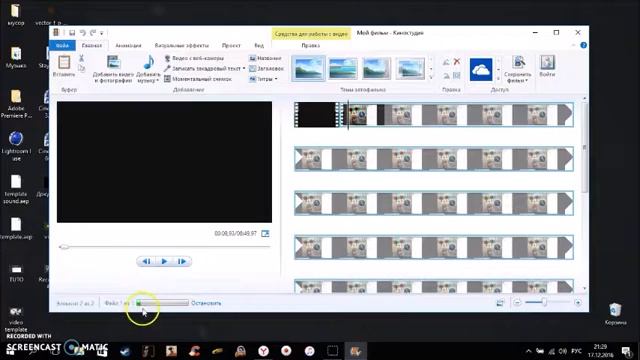The image size is (640, 360).
Task: Expand AutoMovie themes gallery
Action: tap(431, 78)
